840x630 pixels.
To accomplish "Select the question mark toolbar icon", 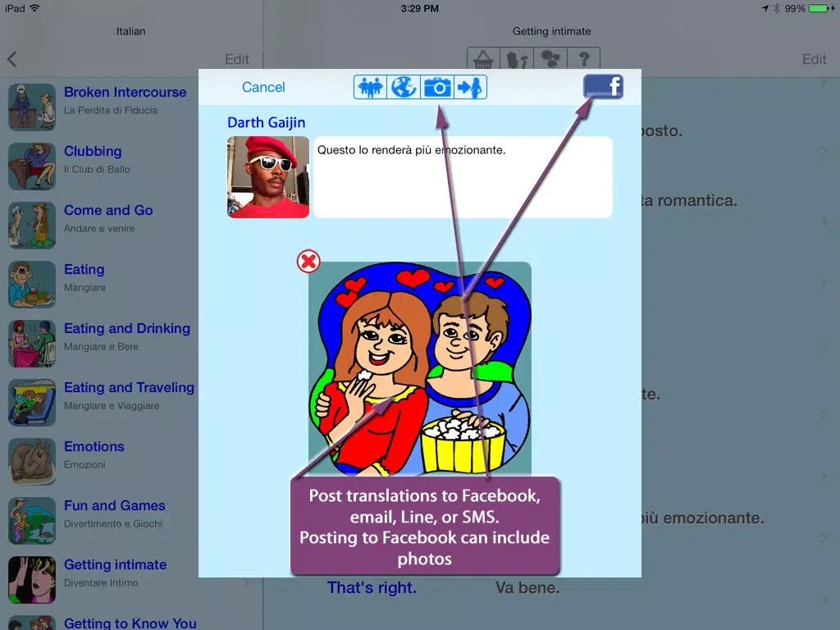I will click(x=584, y=58).
